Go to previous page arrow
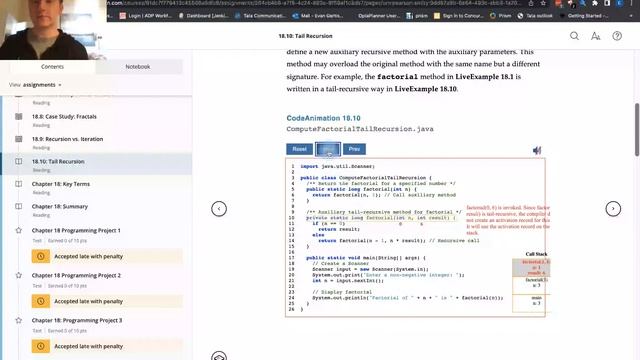This screenshot has width=640, height=360. [219, 209]
